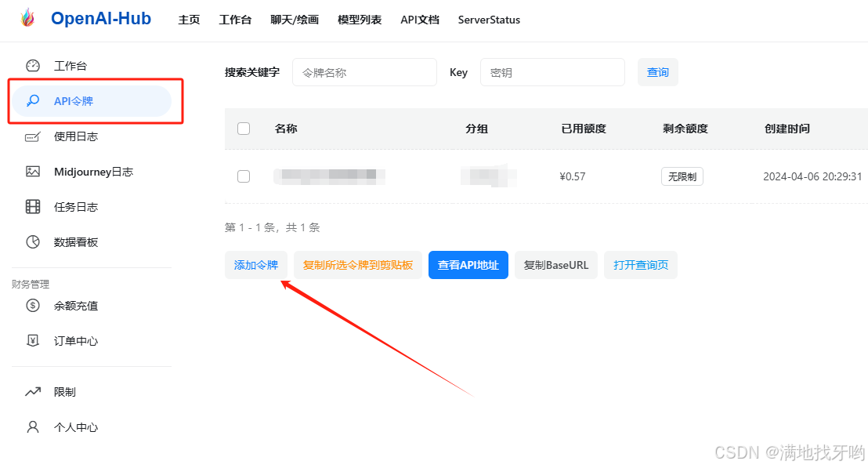Click the ¥0.57 used quota cell
Image resolution: width=868 pixels, height=468 pixels.
573,176
